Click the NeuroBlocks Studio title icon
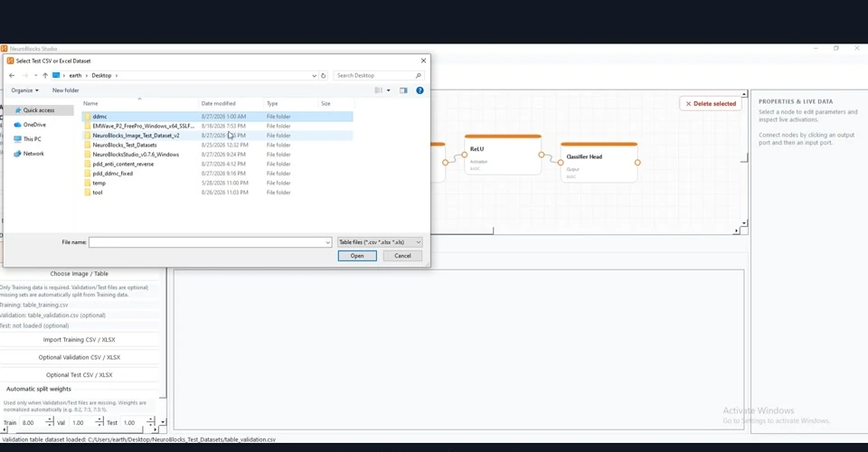Viewport: 868px width, 452px height. point(4,49)
